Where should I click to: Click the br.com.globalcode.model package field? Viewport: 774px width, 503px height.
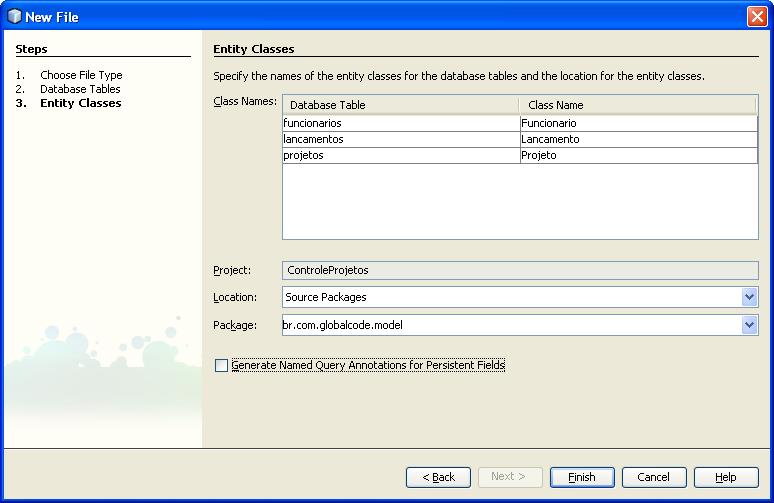point(511,325)
